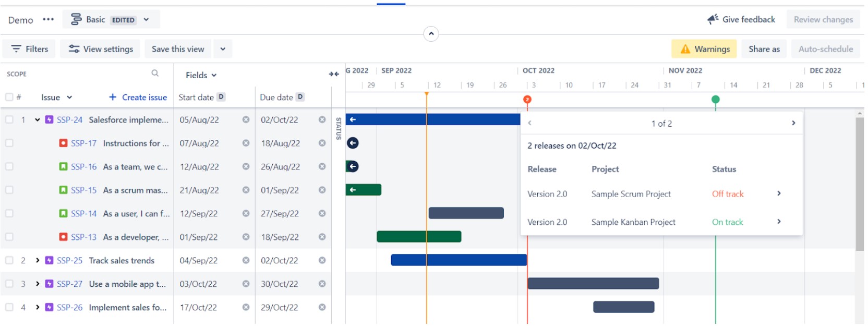Click the collapse fields arrows icon
868x327 pixels.
(x=334, y=74)
